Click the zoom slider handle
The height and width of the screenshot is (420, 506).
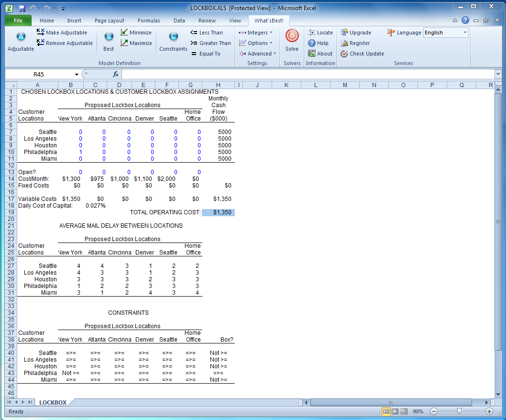459,411
